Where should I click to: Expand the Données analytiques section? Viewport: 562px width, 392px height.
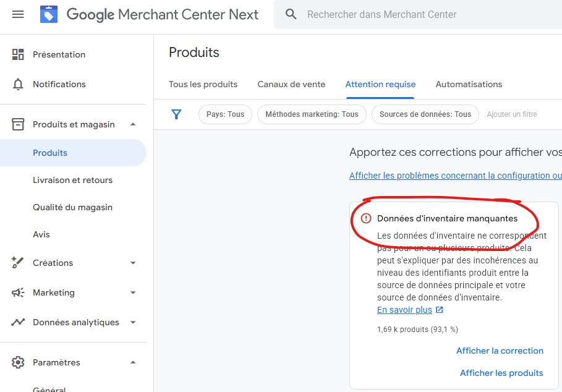pyautogui.click(x=133, y=322)
